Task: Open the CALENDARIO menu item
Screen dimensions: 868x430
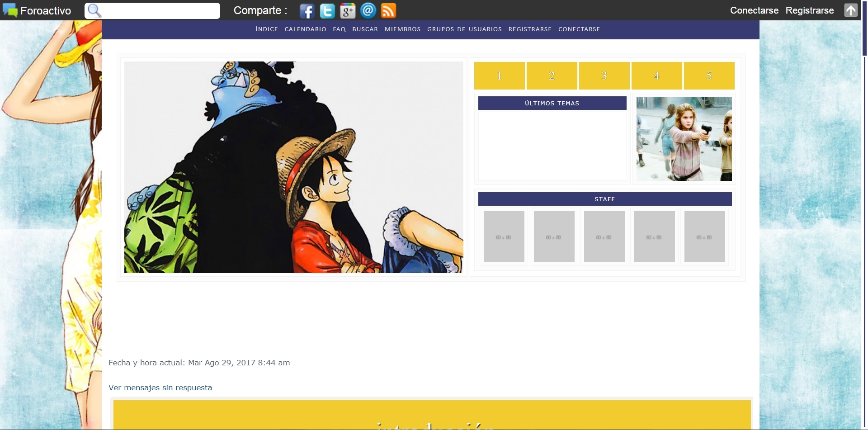Action: [306, 29]
